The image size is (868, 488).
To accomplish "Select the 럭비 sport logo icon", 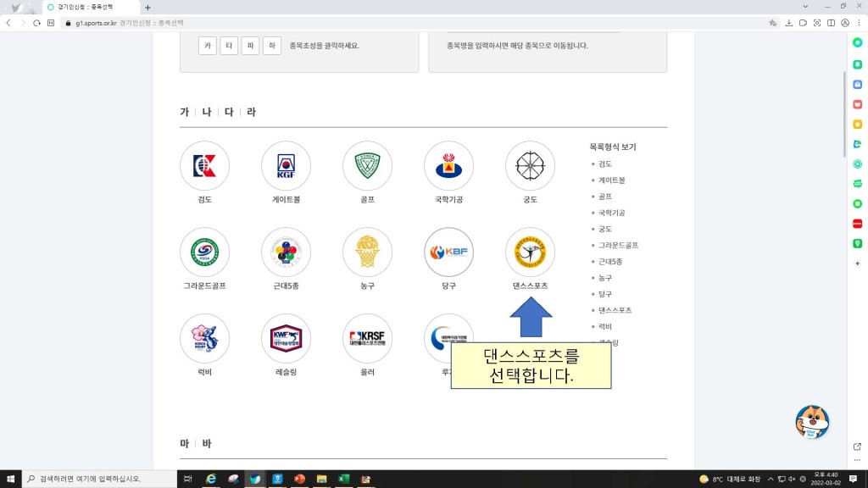I will point(204,339).
